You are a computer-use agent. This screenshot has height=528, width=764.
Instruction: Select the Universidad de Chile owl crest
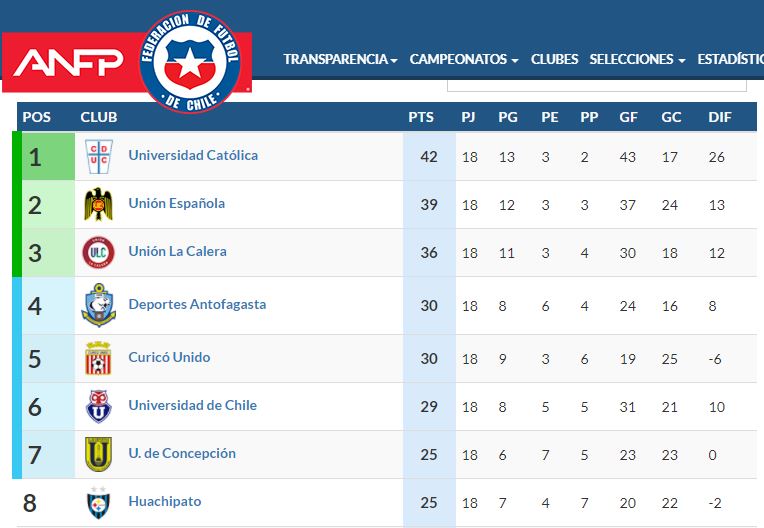pyautogui.click(x=98, y=406)
